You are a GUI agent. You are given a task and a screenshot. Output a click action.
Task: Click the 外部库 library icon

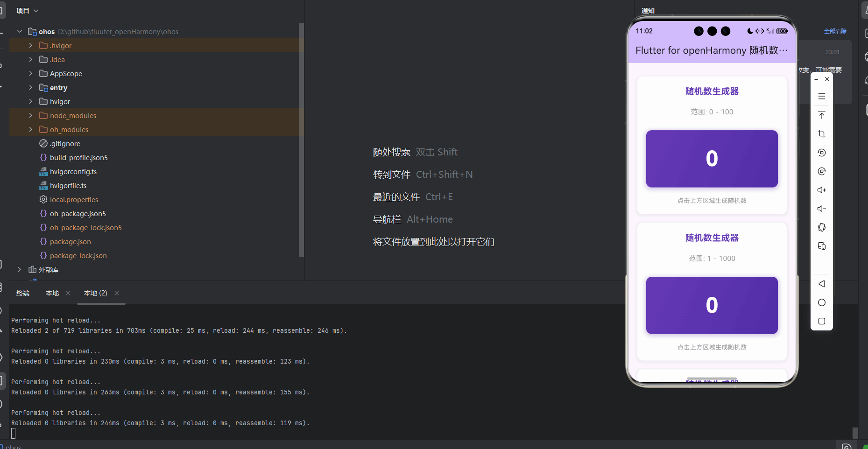pos(32,269)
